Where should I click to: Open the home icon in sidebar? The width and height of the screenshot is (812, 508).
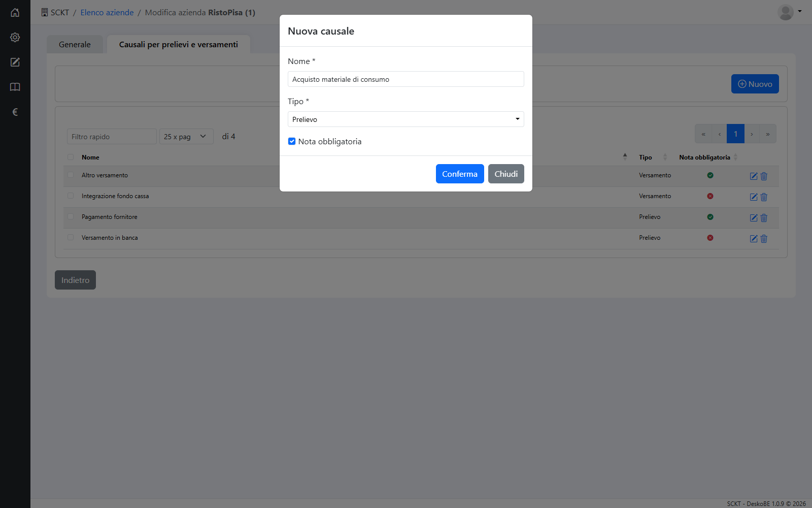click(x=15, y=12)
